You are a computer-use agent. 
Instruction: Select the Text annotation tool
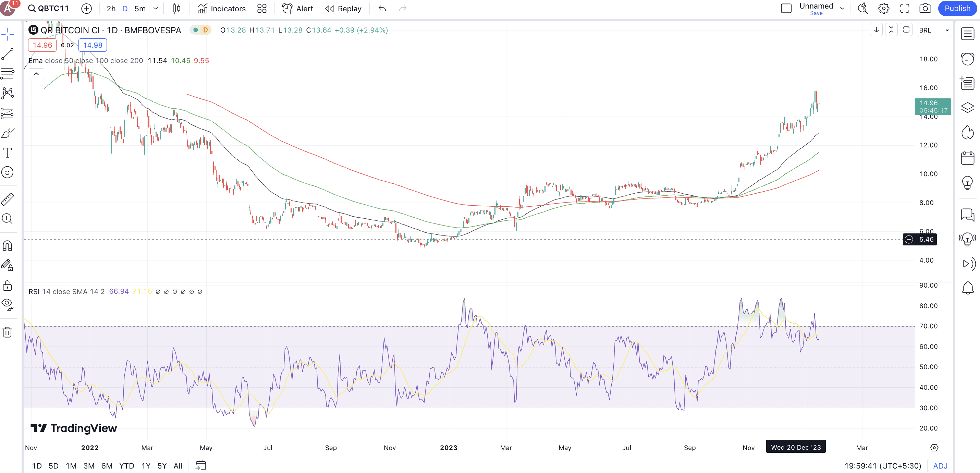pos(8,153)
